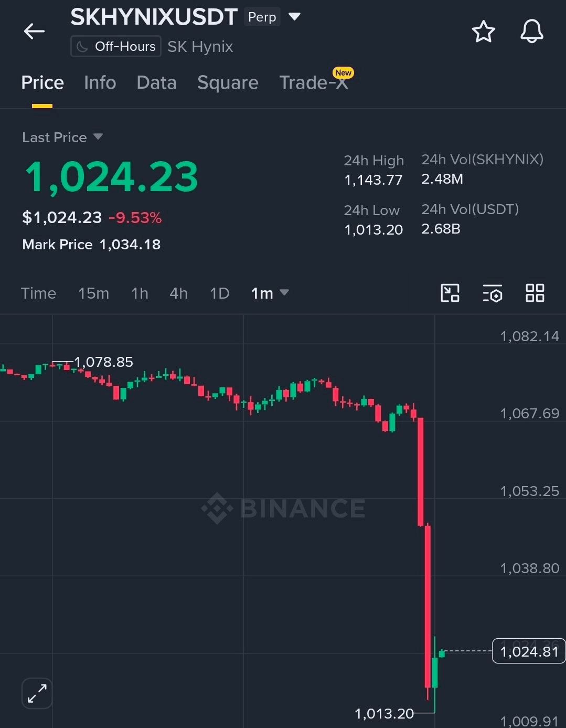
Task: Switch to the Info tab
Action: click(100, 83)
